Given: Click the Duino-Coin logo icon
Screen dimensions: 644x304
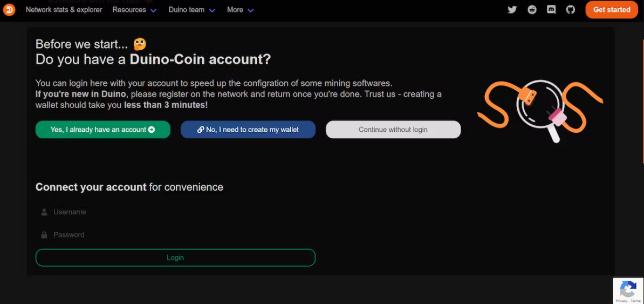Looking at the screenshot, I should [9, 10].
